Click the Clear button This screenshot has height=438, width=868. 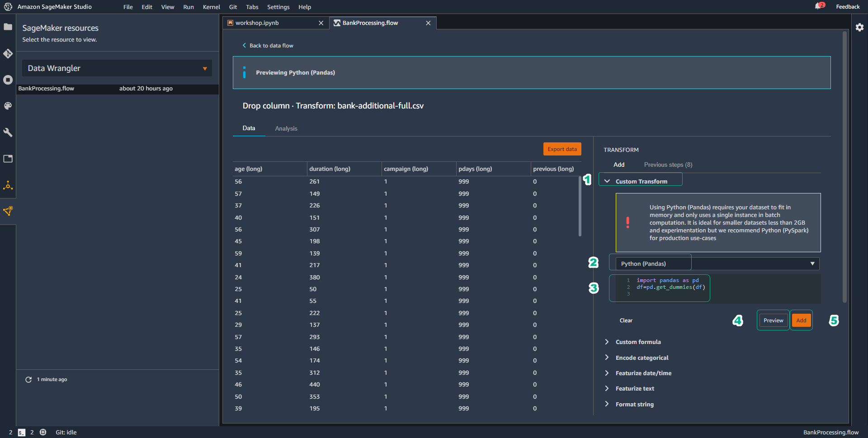click(626, 320)
